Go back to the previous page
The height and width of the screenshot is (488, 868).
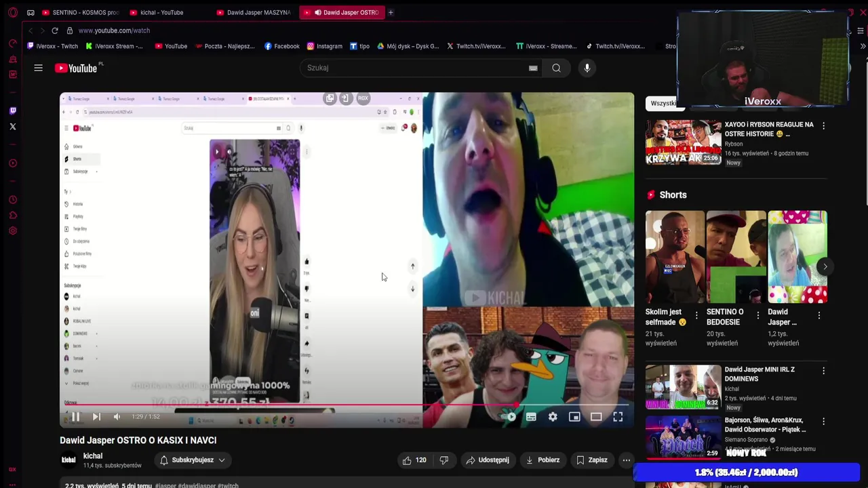(31, 30)
